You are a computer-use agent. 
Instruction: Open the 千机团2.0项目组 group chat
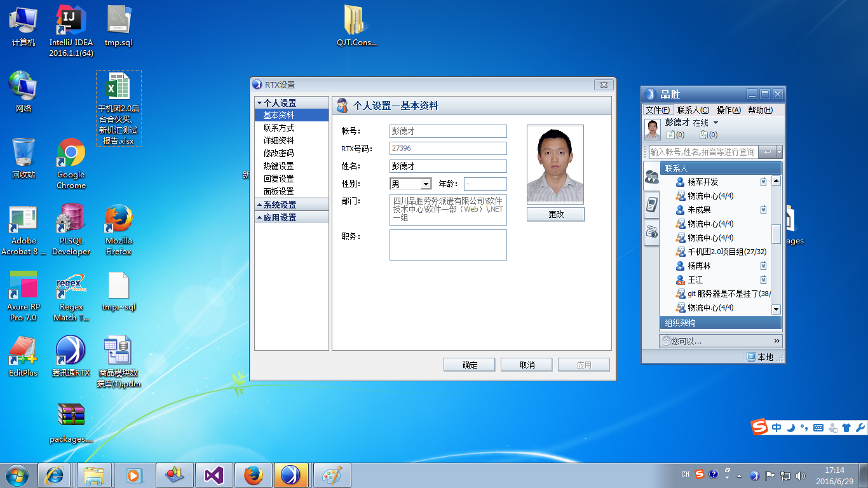click(723, 252)
